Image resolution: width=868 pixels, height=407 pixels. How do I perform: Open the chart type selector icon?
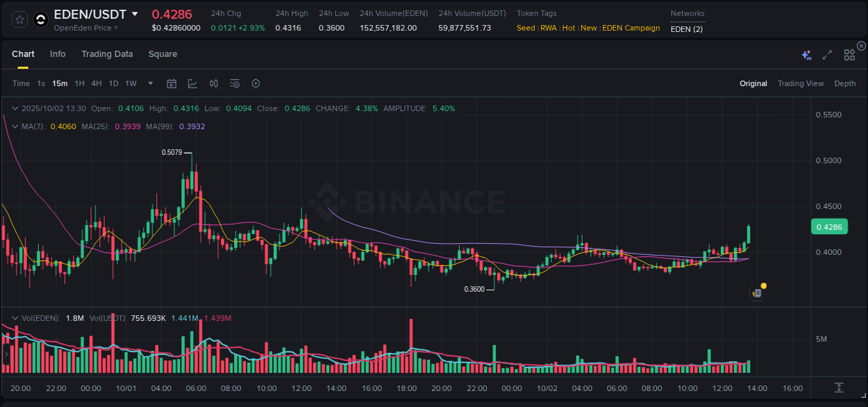point(192,83)
